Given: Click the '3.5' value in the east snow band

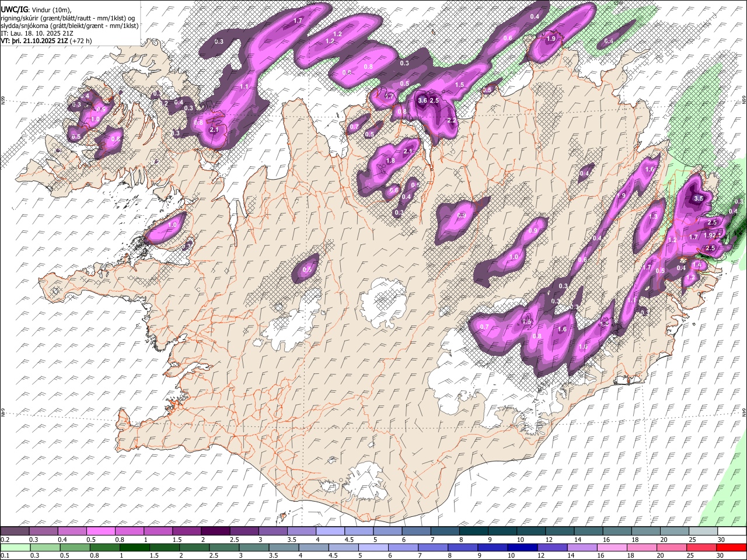Looking at the screenshot, I should (699, 198).
